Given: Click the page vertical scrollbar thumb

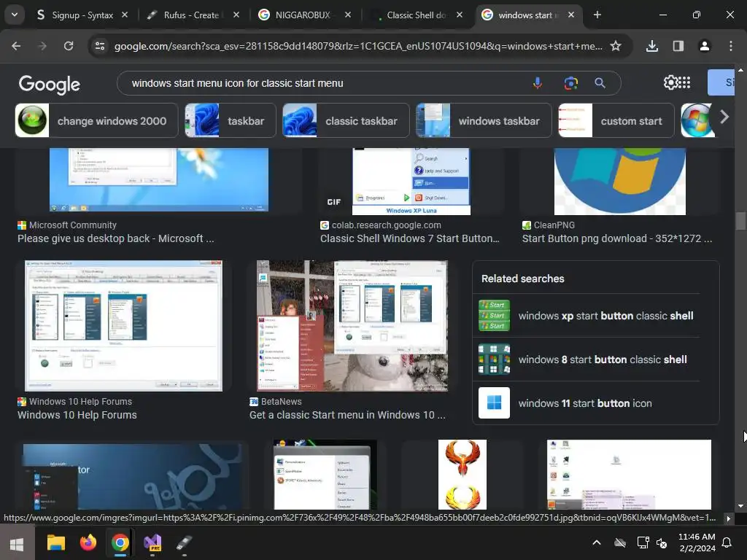Looking at the screenshot, I should [x=740, y=221].
